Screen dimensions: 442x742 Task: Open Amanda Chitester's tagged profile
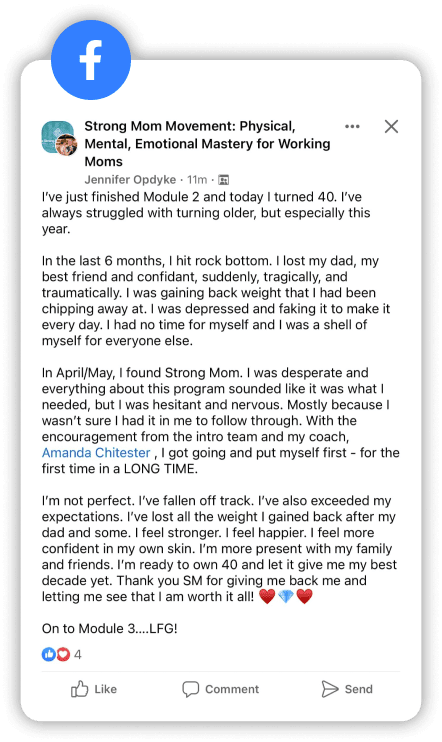(96, 453)
